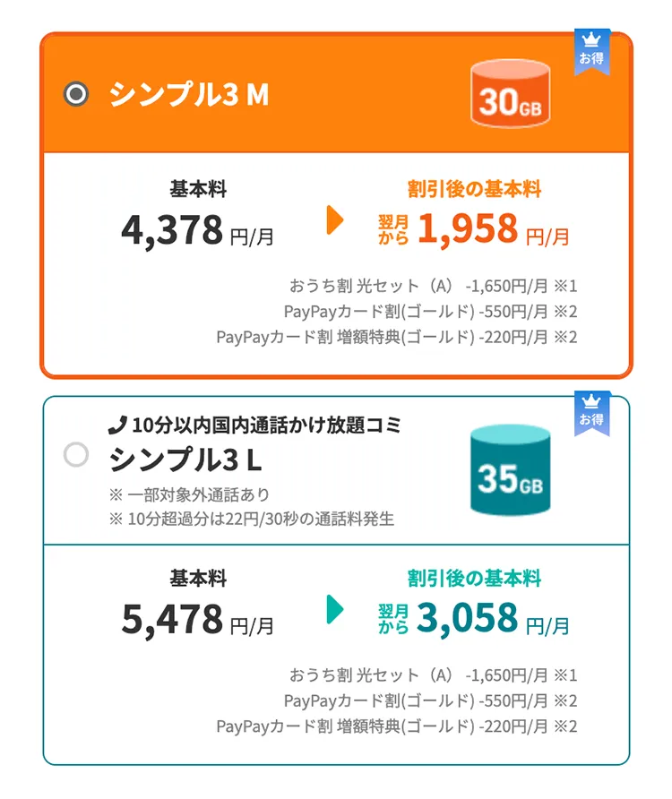Click the orange 30GB data cylinder icon
Image resolution: width=672 pixels, height=799 pixels.
[510, 94]
